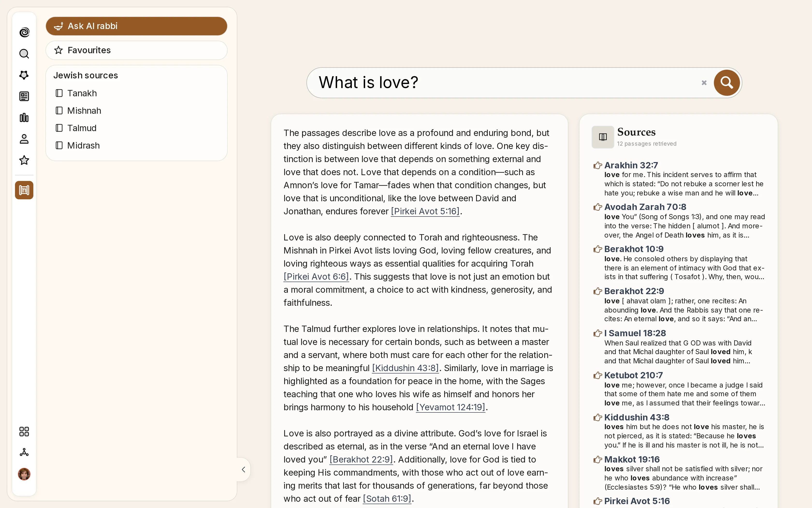The image size is (812, 508).
Task: Click the Sources open-book icon
Action: (603, 137)
